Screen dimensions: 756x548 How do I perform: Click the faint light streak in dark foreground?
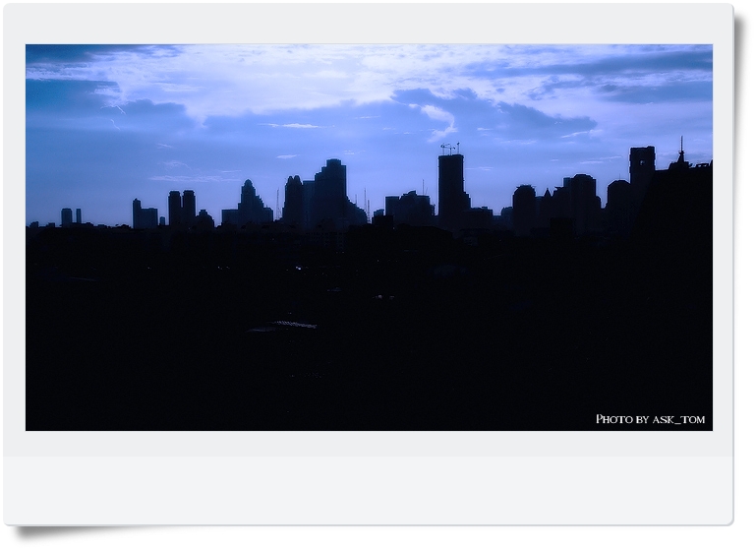(x=285, y=325)
